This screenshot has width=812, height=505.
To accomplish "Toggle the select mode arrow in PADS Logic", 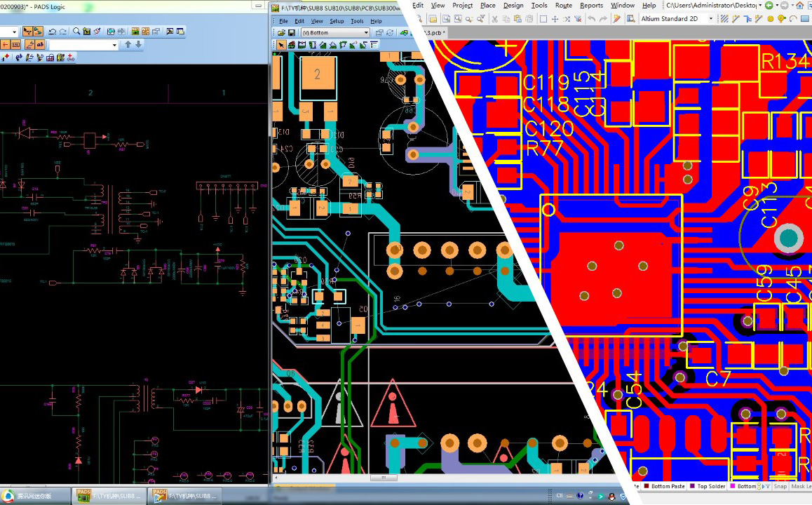I will [x=27, y=32].
